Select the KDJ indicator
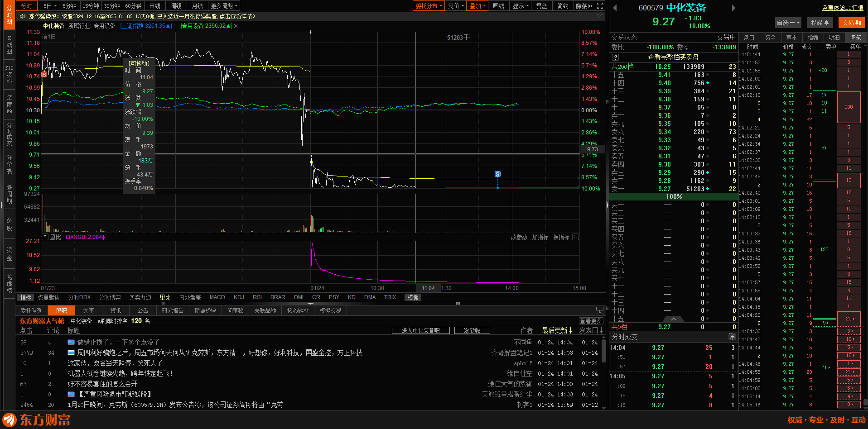The image size is (868, 429). pos(239,297)
